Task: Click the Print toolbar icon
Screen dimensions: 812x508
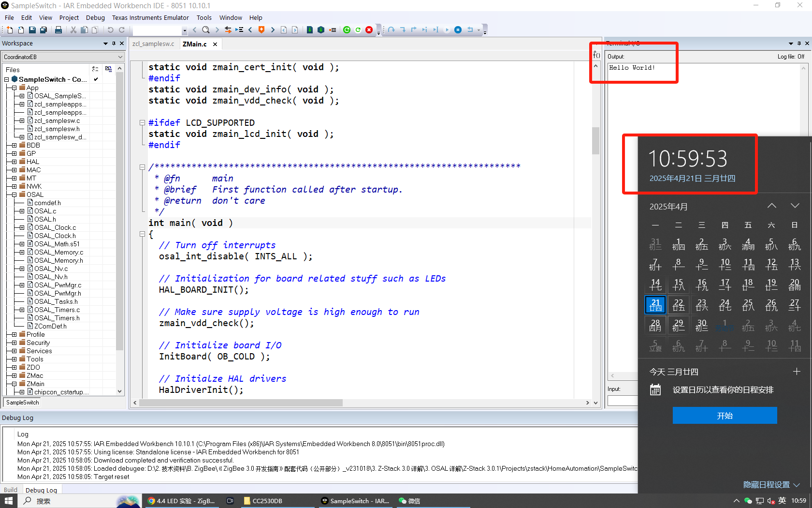Action: point(58,30)
